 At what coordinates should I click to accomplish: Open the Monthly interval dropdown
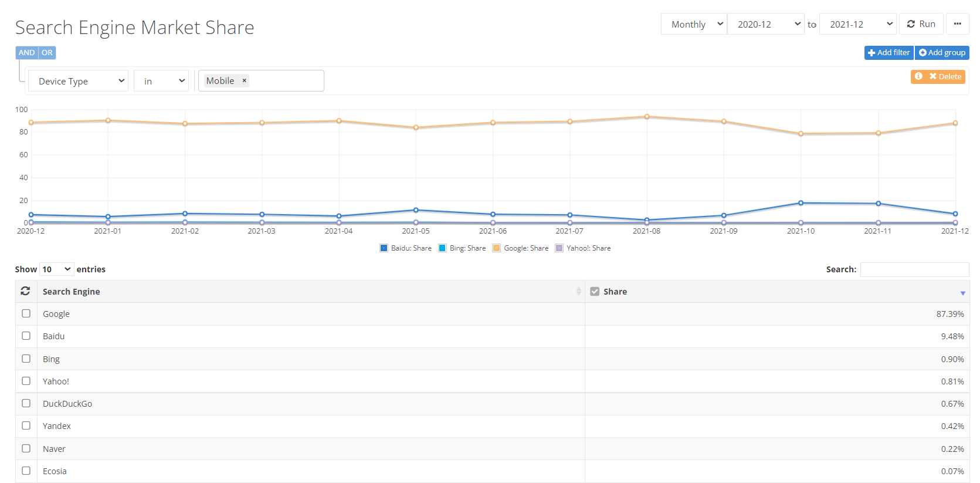pos(694,24)
